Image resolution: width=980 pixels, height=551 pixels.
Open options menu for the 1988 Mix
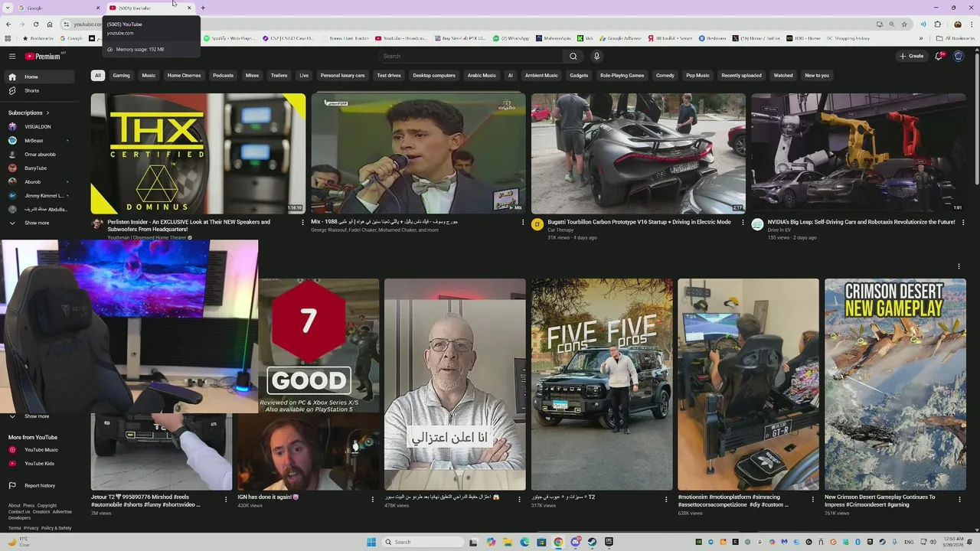pyautogui.click(x=523, y=223)
